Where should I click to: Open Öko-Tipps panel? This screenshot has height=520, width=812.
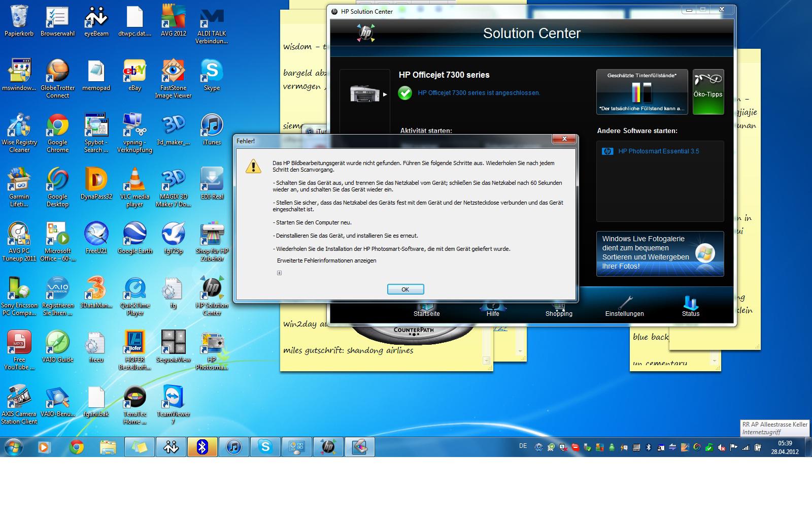[x=708, y=92]
